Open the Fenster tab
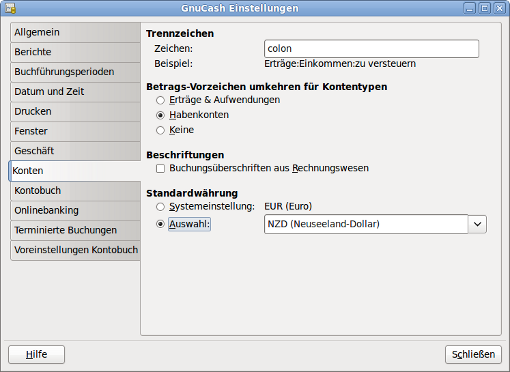Screen dimensions: 510x372 75,131
